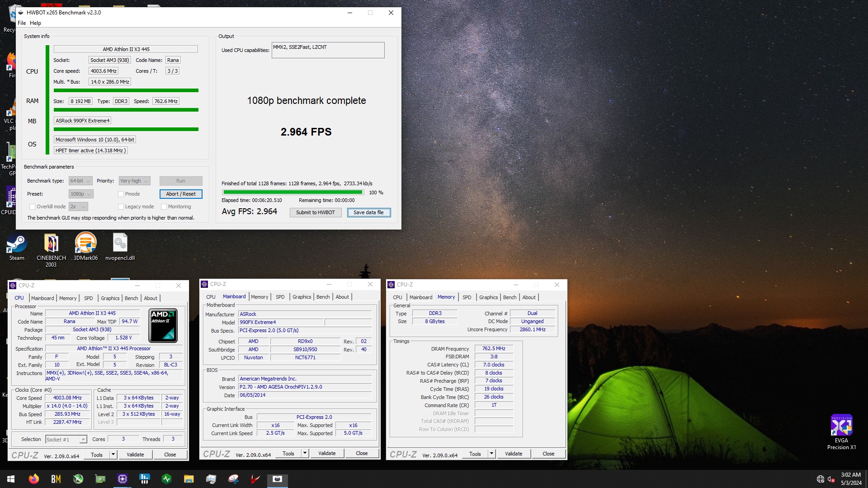Open the red checkmark taskbar icon
Viewport: 868px width, 488px height.
pyautogui.click(x=255, y=479)
